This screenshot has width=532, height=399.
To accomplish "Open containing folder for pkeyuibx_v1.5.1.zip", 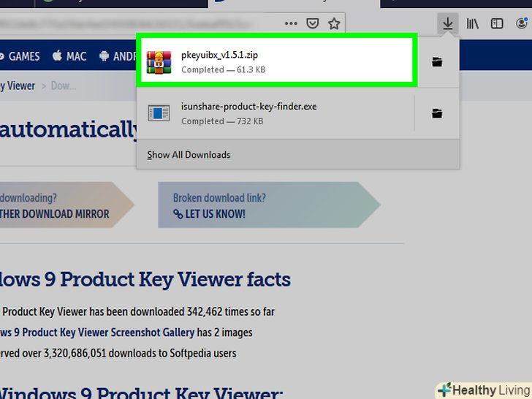I will (437, 62).
